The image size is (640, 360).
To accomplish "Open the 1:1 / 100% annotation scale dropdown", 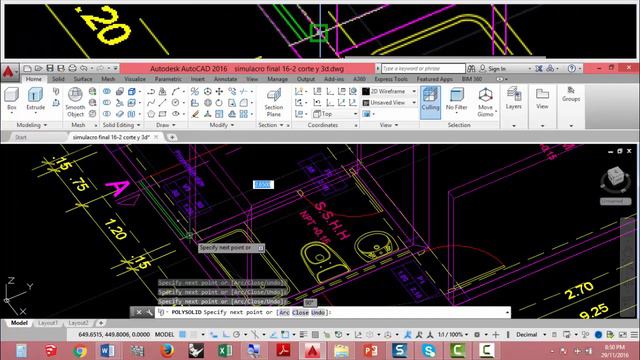I will (453, 334).
